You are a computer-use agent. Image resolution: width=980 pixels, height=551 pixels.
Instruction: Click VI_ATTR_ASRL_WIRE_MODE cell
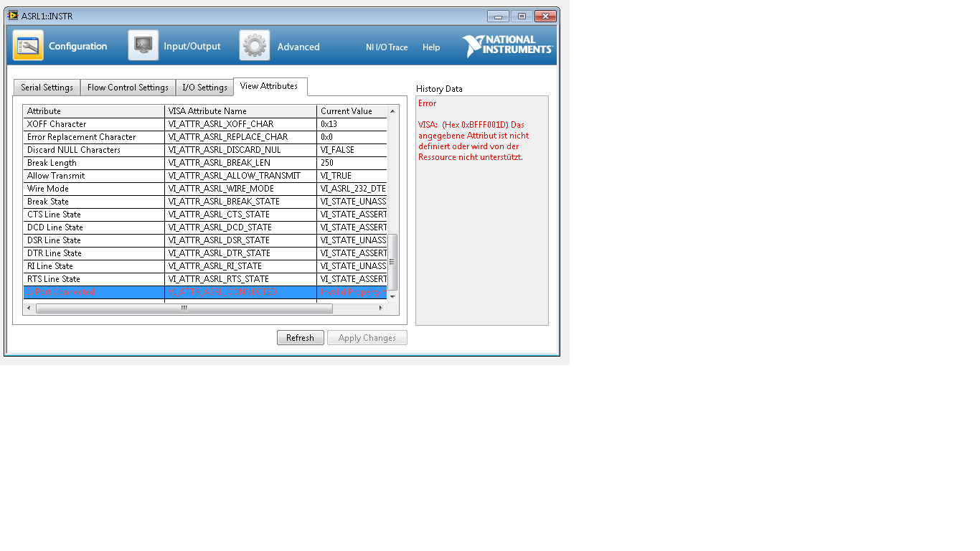[x=241, y=189]
